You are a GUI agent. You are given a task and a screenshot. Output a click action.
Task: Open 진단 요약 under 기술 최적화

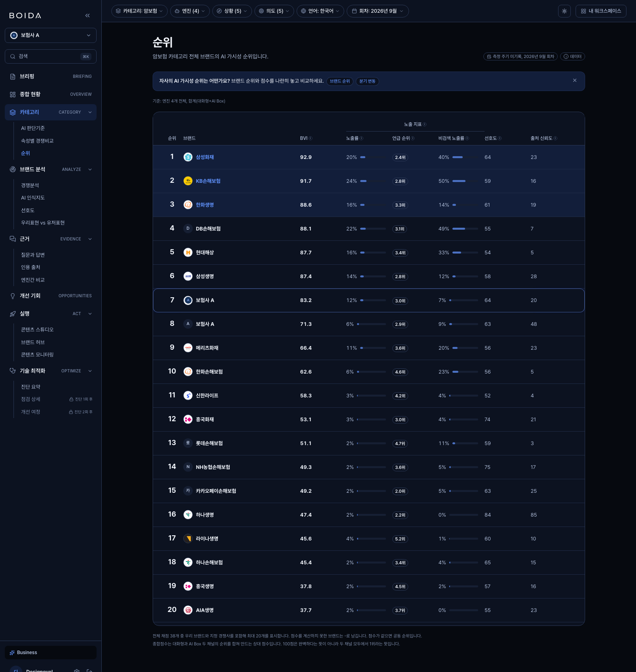31,387
